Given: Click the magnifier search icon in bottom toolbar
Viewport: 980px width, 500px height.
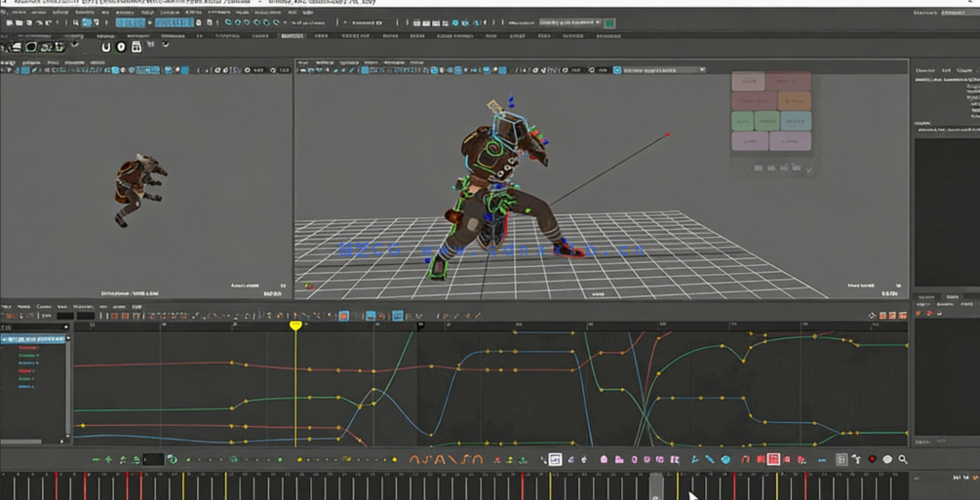Looking at the screenshot, I should point(903,459).
